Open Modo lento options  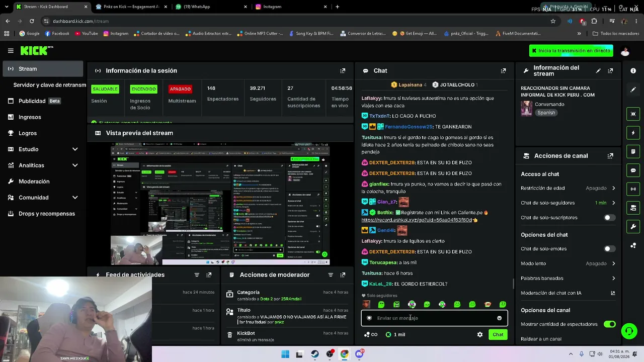click(568, 263)
